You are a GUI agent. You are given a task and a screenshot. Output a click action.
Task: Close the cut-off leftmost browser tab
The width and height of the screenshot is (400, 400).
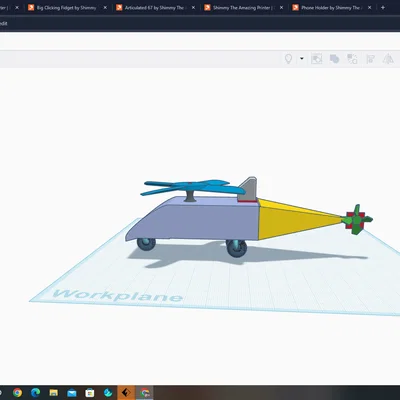point(17,7)
